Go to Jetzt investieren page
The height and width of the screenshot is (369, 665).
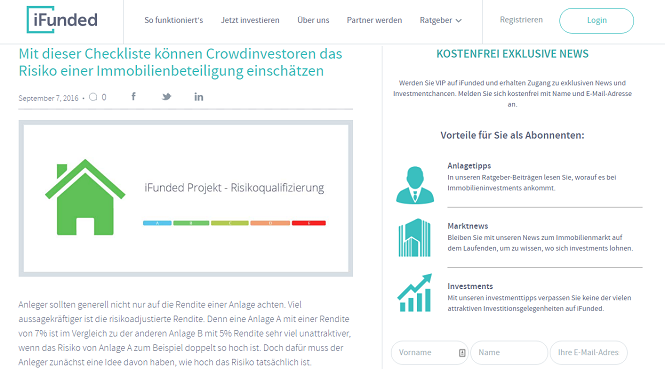[x=250, y=20]
